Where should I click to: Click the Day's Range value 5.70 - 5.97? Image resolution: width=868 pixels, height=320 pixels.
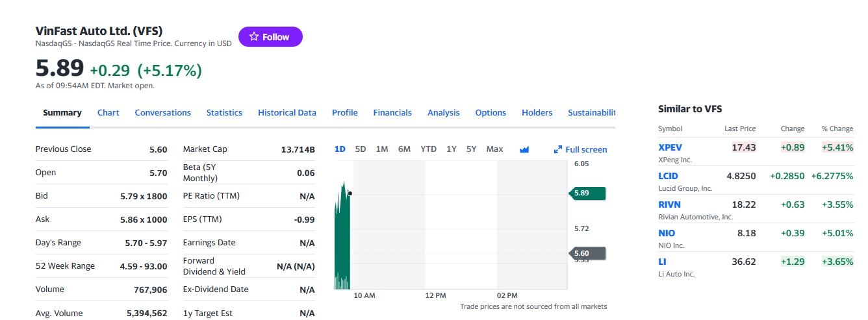(146, 243)
